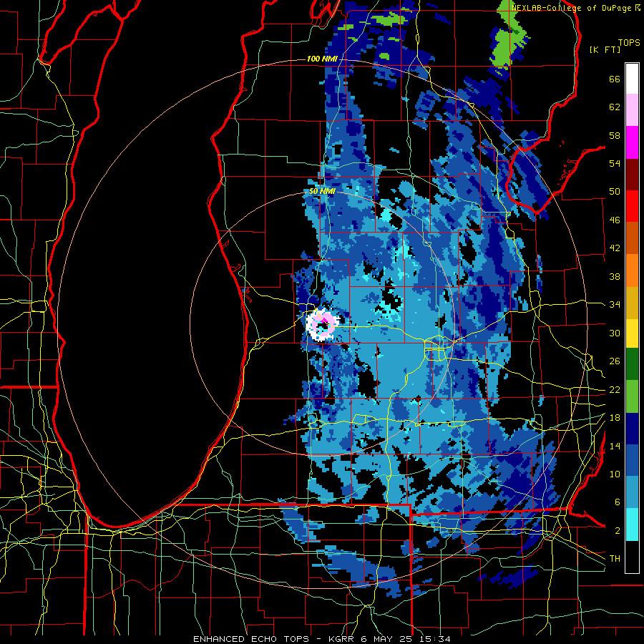Click the legend value '62'
644x644 pixels.
tap(615, 107)
